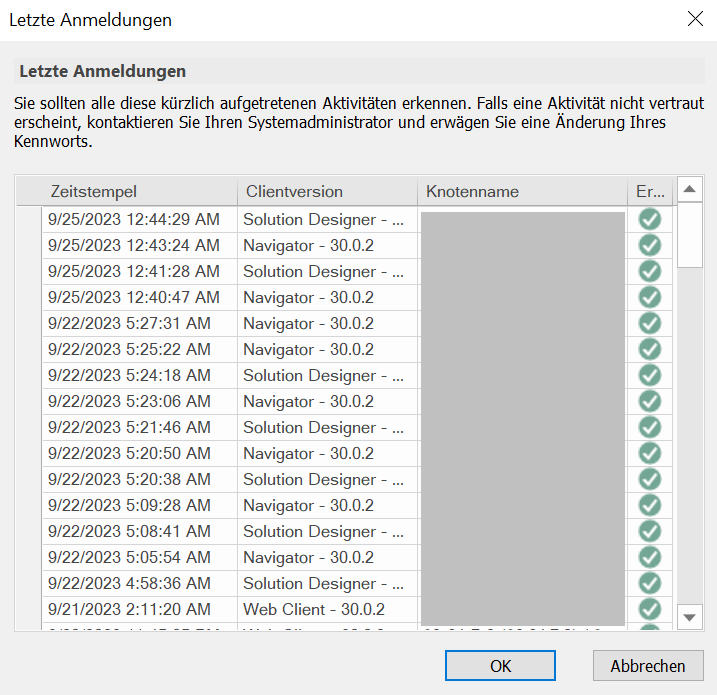Click Navigator - 30.0.2 cell at 12:40:47 AM

click(327, 297)
